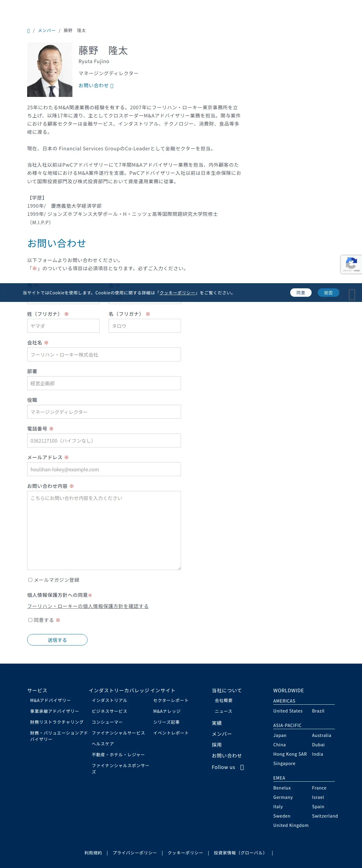Screen dimensions: 362x868
Task: Open 利用規約 link at page bottom
Action: (93, 853)
